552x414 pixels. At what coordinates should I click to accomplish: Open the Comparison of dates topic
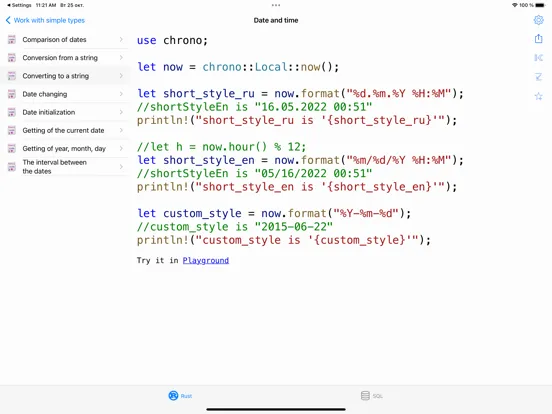pos(65,39)
